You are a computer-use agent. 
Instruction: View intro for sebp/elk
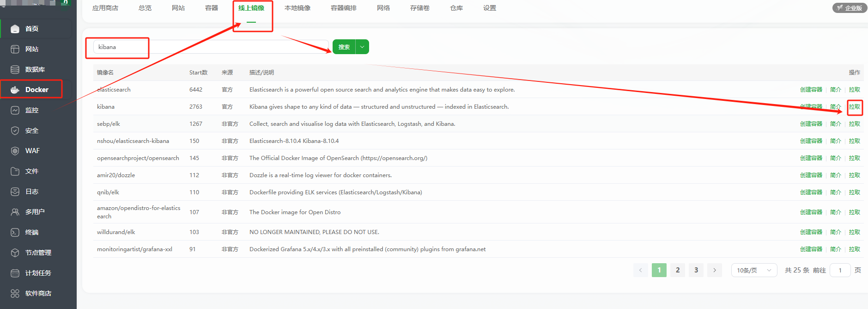coord(836,124)
